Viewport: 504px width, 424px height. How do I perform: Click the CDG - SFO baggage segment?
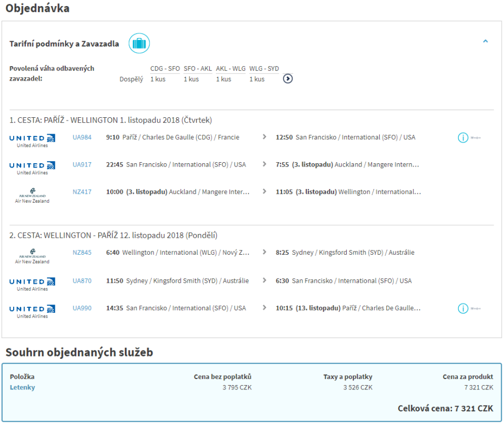(165, 68)
